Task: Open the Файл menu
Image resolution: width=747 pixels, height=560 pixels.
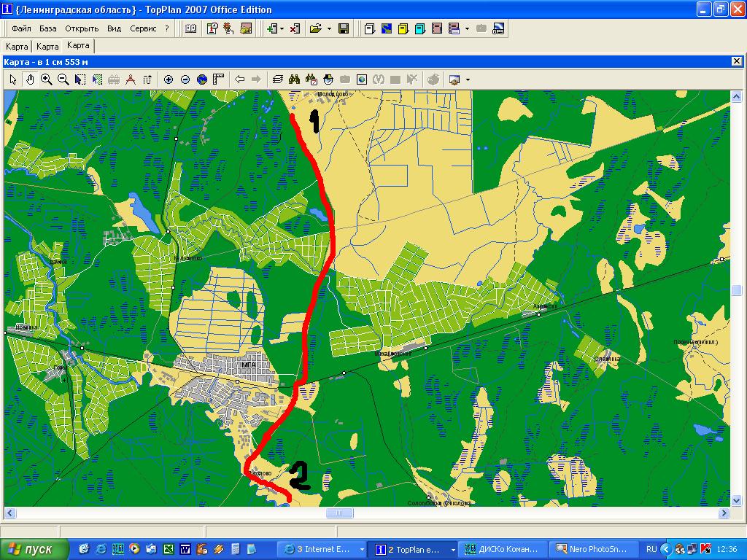Action: pyautogui.click(x=21, y=29)
